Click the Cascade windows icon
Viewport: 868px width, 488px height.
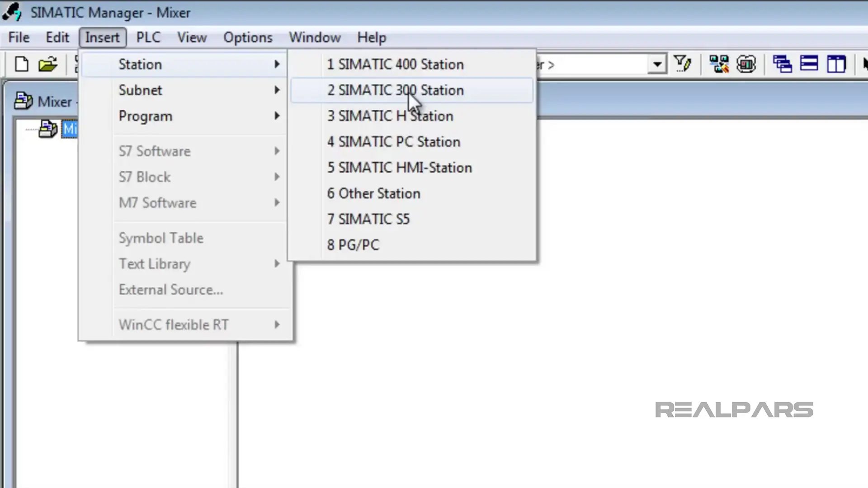pyautogui.click(x=782, y=64)
